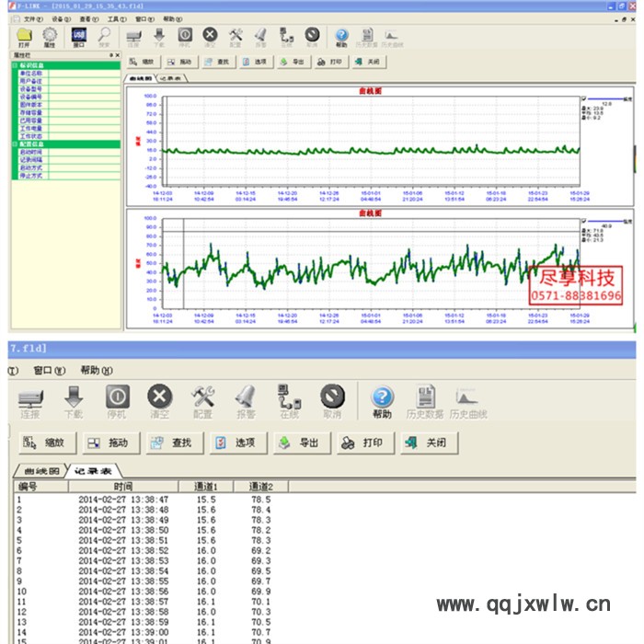
Task: Open 设备 menu in upper window
Action: (62, 19)
